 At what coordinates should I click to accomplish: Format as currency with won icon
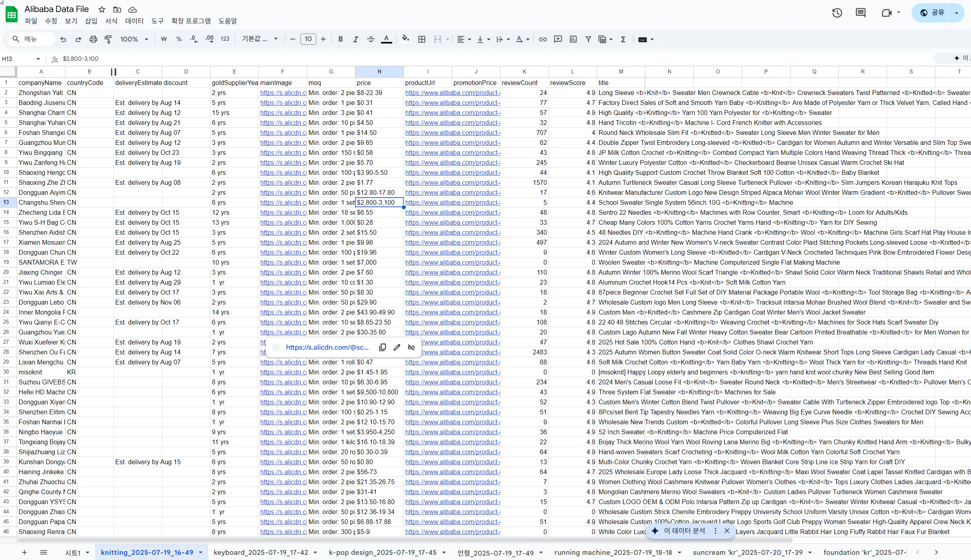164,39
